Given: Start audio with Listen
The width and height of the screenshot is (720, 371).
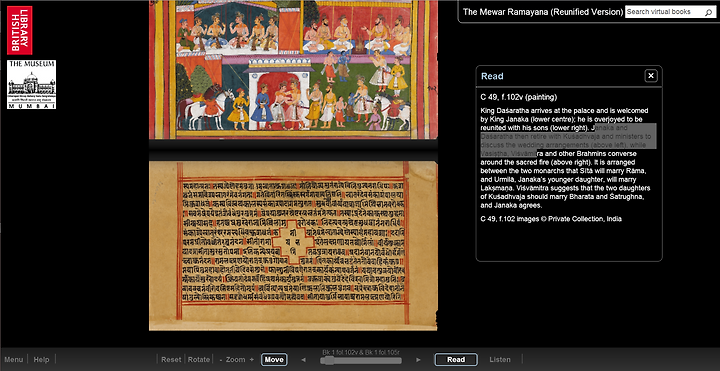Looking at the screenshot, I should click(500, 360).
